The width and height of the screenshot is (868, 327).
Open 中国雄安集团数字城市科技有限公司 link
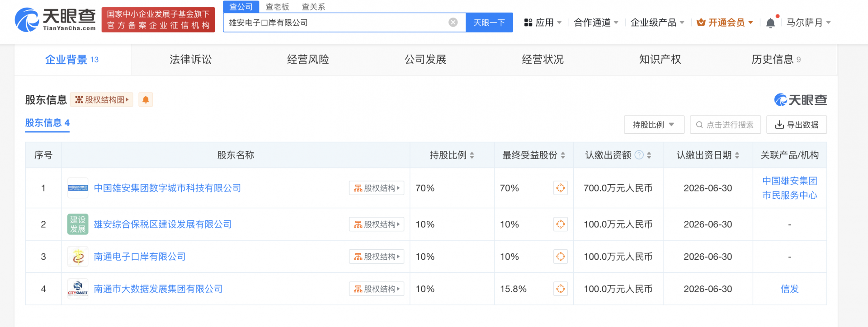coord(167,188)
